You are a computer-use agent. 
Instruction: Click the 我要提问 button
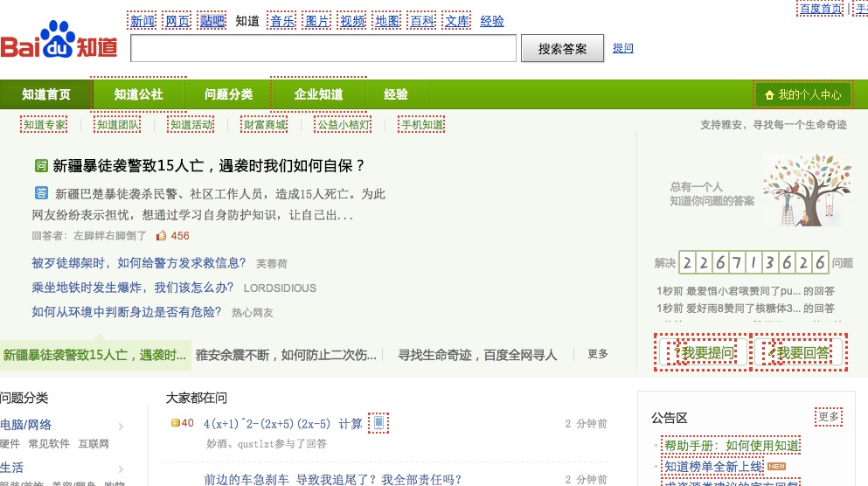tap(701, 352)
